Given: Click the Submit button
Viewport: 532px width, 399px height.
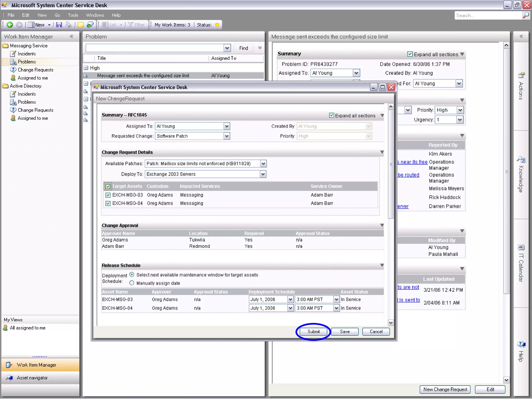Looking at the screenshot, I should [x=314, y=331].
